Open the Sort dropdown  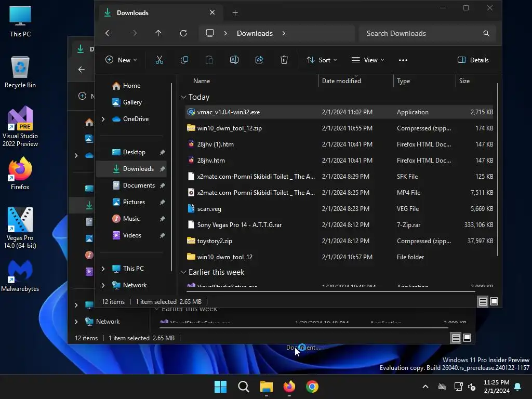pos(321,60)
